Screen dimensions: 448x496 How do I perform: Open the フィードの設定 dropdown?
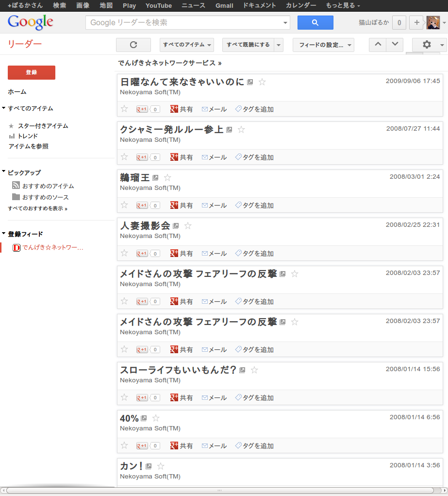tap(323, 45)
